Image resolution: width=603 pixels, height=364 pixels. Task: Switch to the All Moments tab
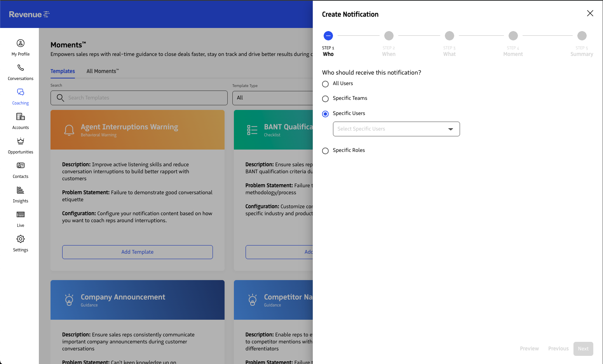pos(103,71)
